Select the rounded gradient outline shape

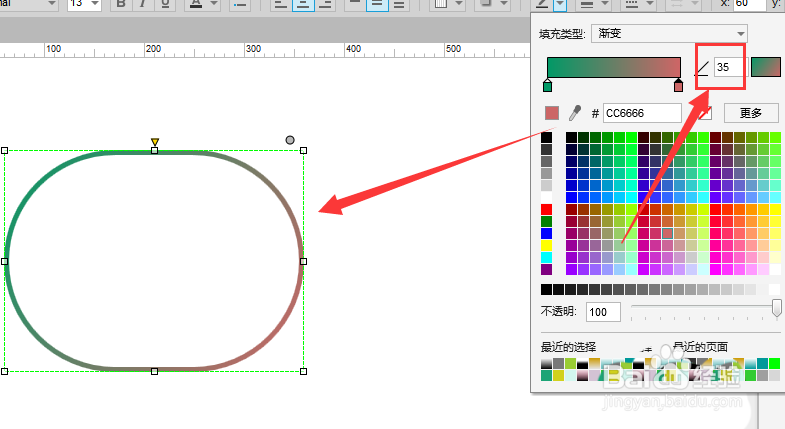point(154,261)
